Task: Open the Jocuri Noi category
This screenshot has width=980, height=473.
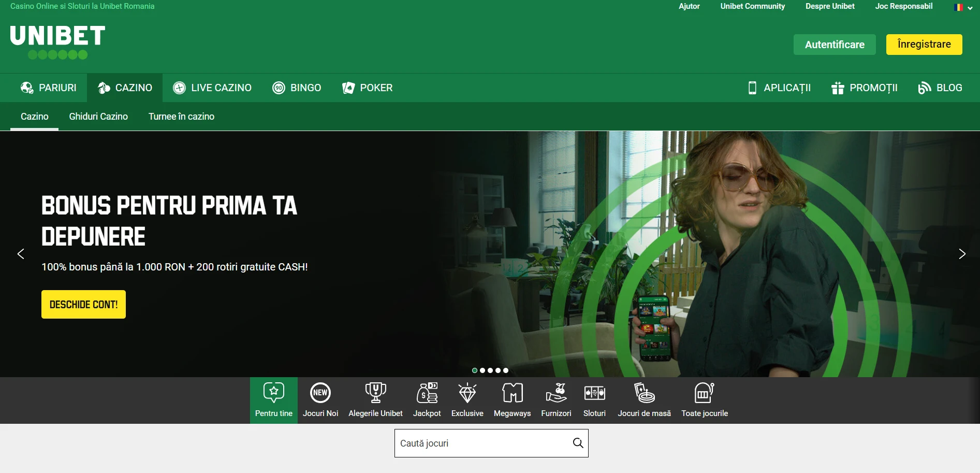Action: click(320, 400)
